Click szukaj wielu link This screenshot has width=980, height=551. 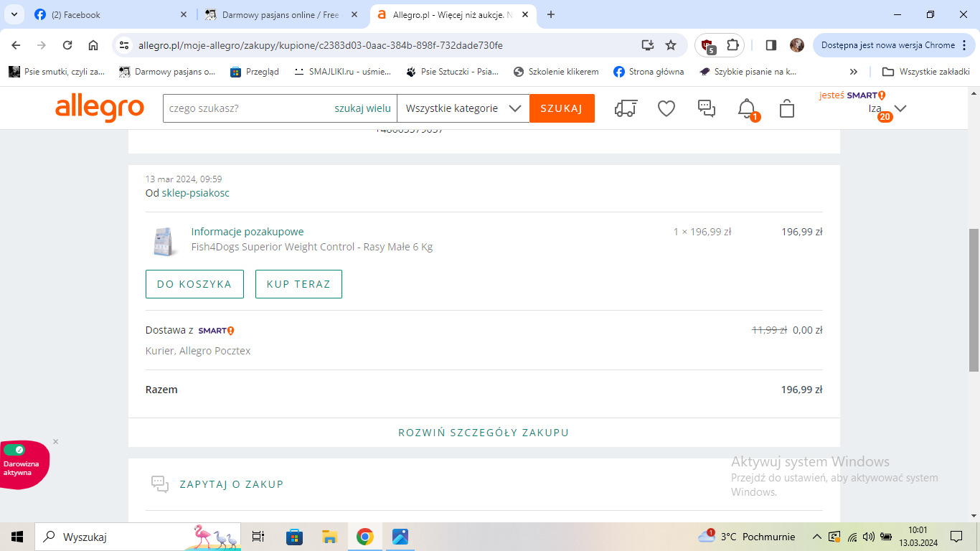click(x=362, y=108)
